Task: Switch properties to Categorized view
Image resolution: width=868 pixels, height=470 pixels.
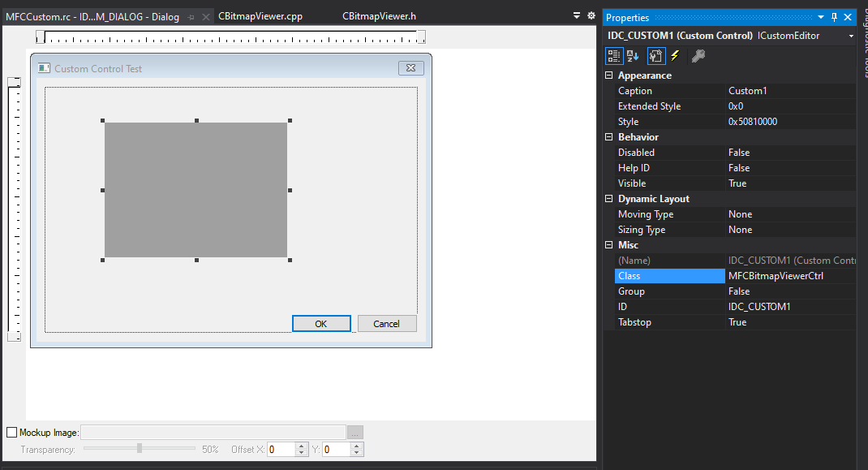Action: pyautogui.click(x=613, y=56)
